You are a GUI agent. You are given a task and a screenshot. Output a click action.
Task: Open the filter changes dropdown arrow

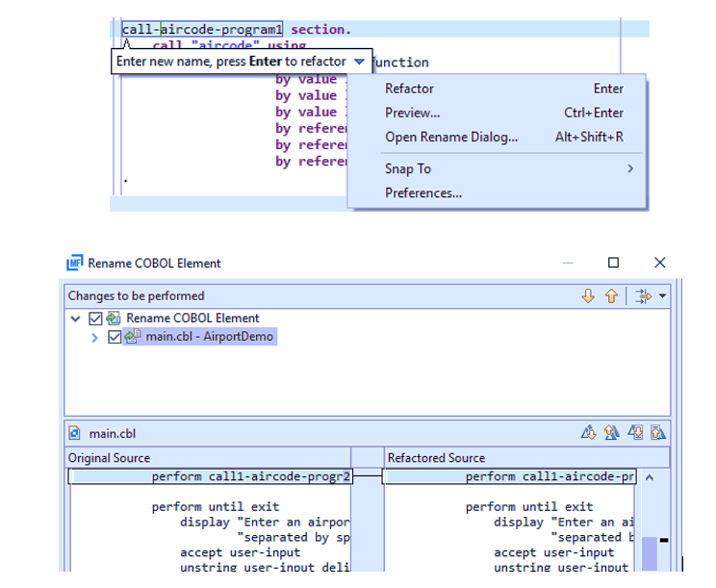point(662,295)
